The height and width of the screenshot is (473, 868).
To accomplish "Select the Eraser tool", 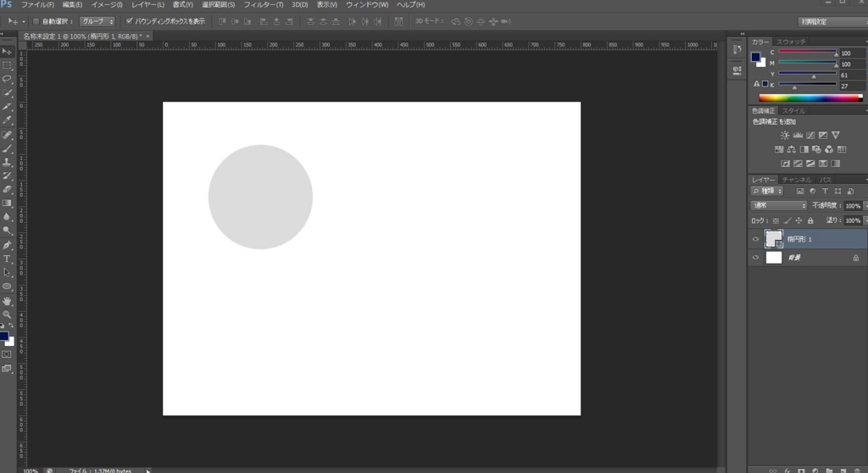I will tap(7, 189).
